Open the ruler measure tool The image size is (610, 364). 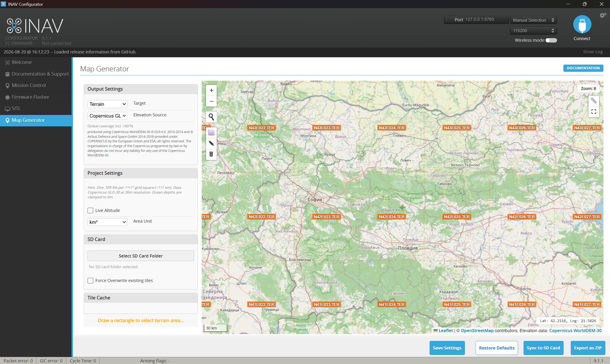coord(593,101)
